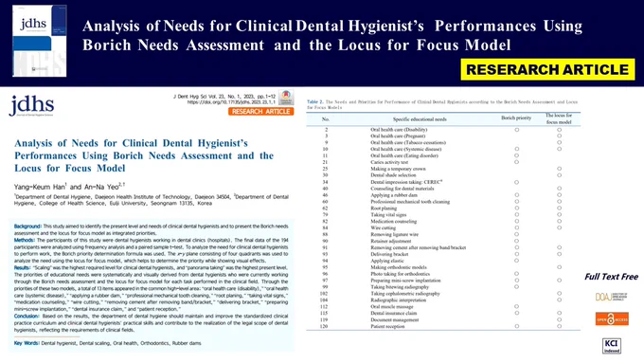Viewport: 644px width, 363px height.
Task: Select table row Oral health care (Disability)
Action: pyautogui.click(x=443, y=130)
